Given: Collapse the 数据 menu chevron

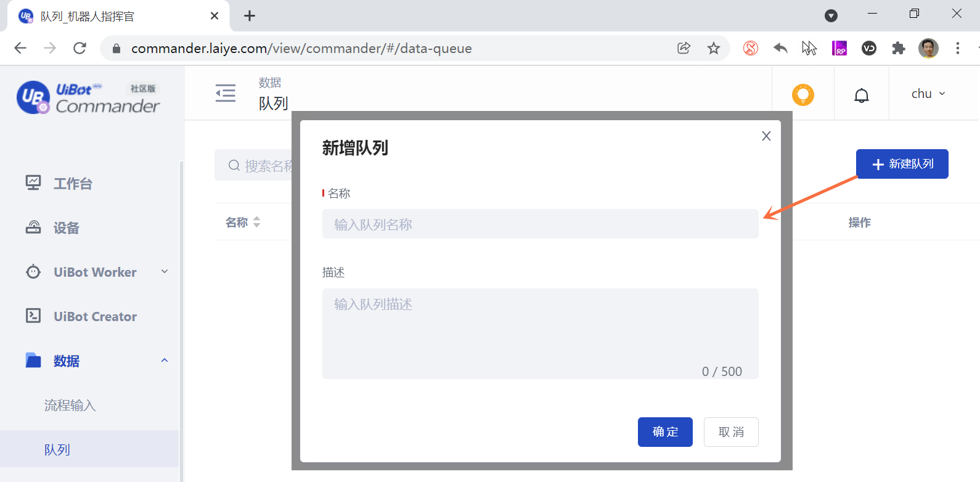Looking at the screenshot, I should pyautogui.click(x=165, y=361).
